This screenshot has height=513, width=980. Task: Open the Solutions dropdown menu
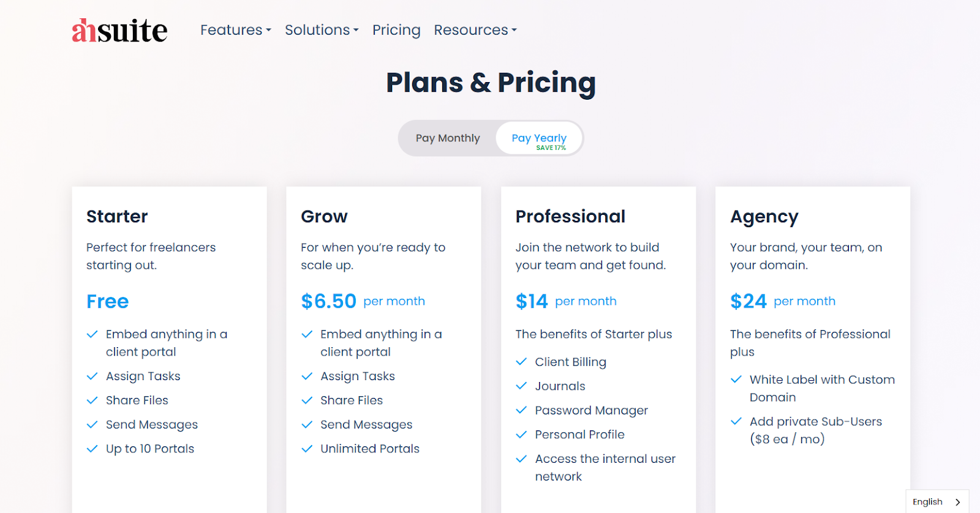tap(322, 30)
